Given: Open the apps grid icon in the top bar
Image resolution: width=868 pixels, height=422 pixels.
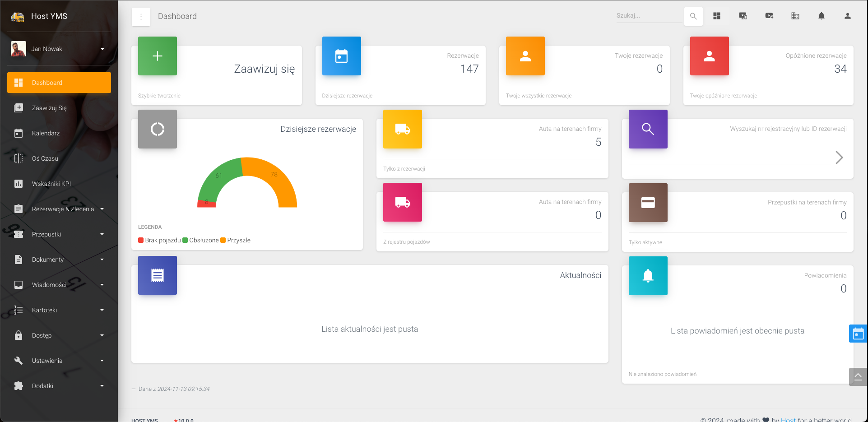Looking at the screenshot, I should pos(716,16).
